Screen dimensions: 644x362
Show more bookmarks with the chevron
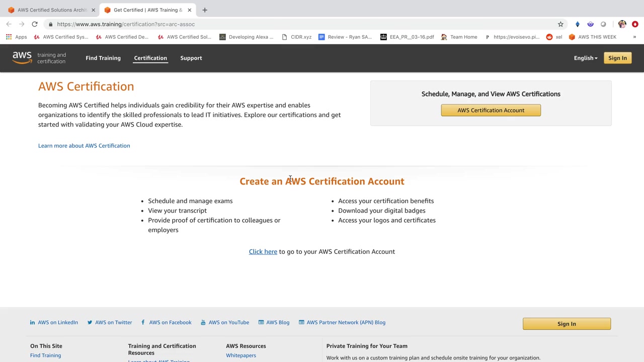tap(634, 37)
